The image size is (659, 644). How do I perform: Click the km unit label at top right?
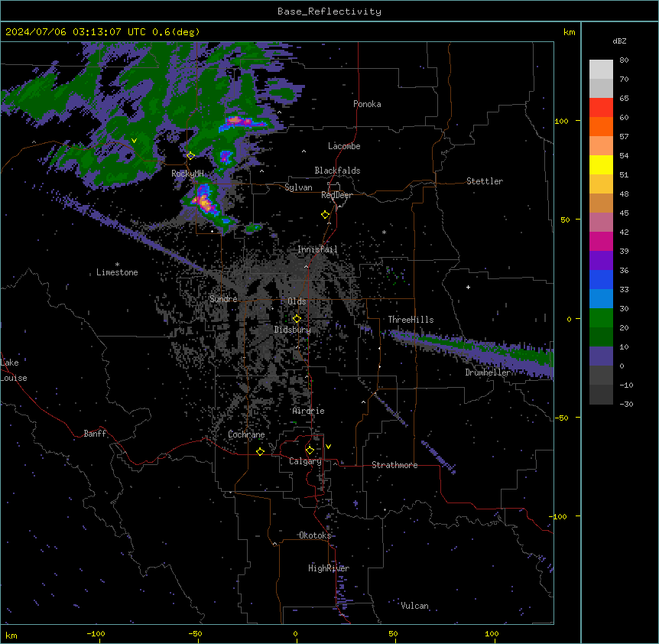pyautogui.click(x=569, y=32)
